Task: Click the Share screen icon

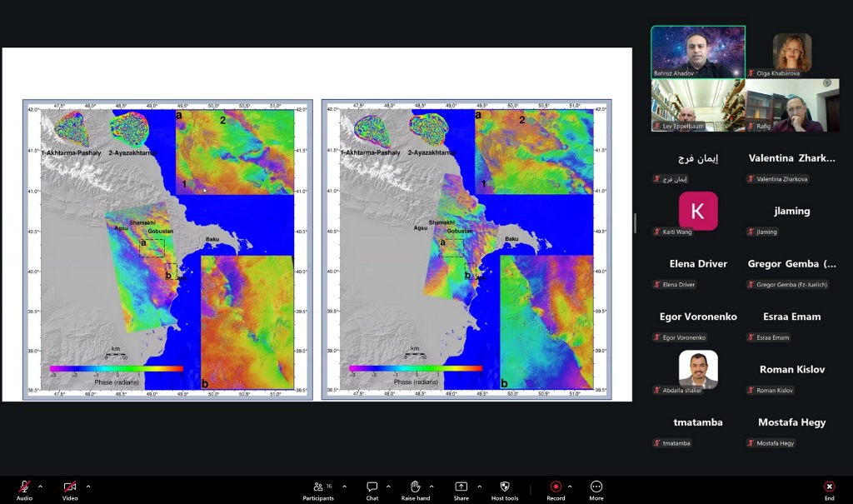Action: (461, 487)
